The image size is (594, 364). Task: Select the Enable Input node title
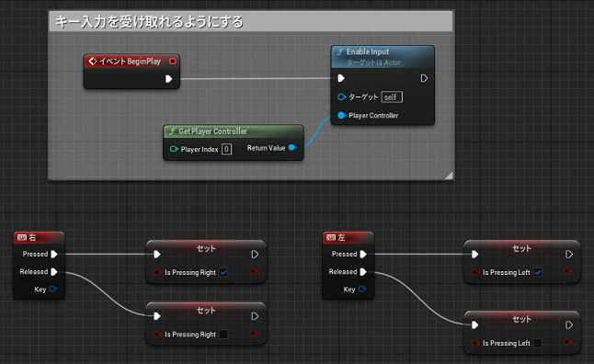pyautogui.click(x=368, y=51)
